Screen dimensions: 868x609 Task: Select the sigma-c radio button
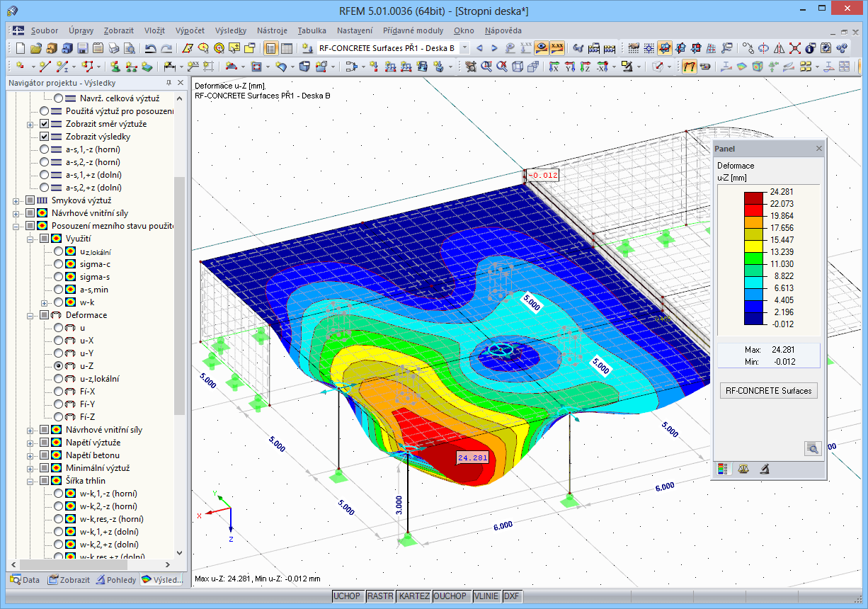click(x=59, y=264)
